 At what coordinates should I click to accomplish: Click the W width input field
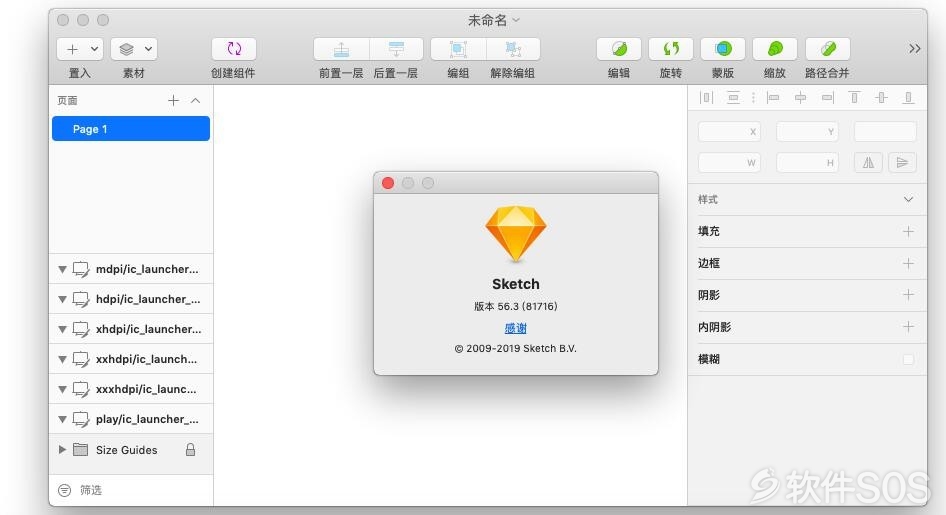(729, 163)
